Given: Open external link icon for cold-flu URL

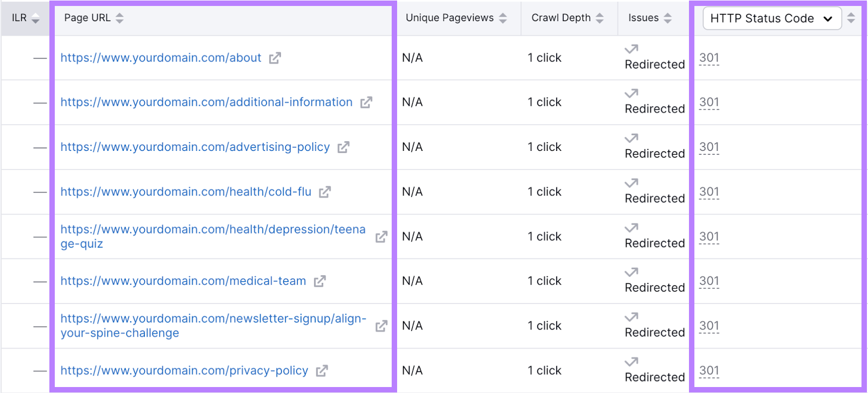Looking at the screenshot, I should point(325,192).
